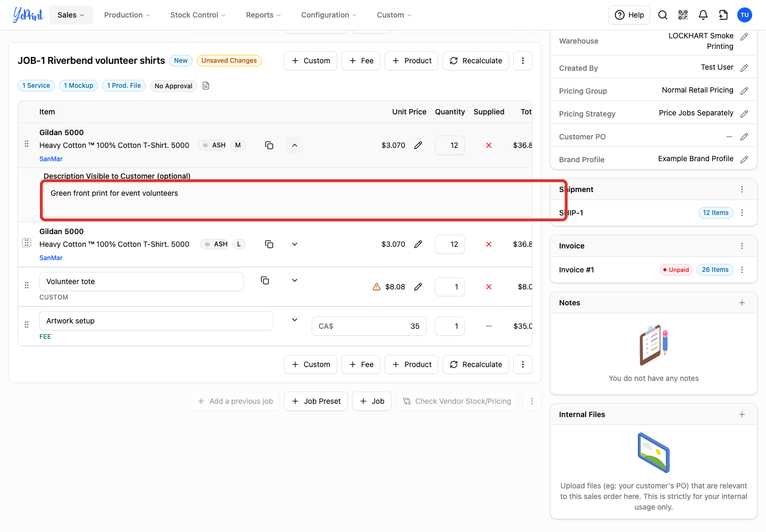766x532 pixels.
Task: Edit unit price of Gildan ASH L item
Action: (418, 244)
